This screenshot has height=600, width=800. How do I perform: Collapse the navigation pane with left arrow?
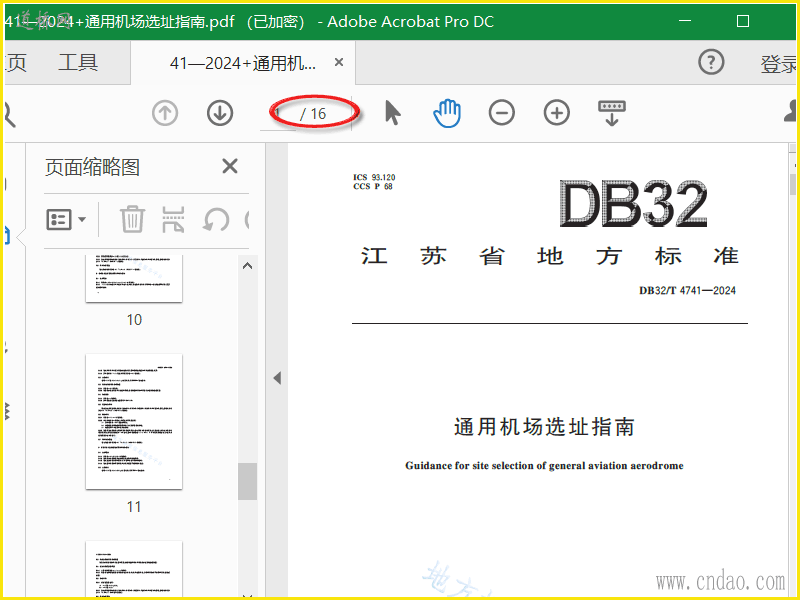click(x=277, y=378)
